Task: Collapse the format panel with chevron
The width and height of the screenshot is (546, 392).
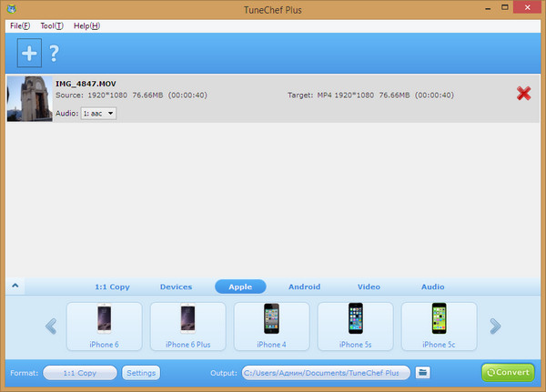Action: 15,286
